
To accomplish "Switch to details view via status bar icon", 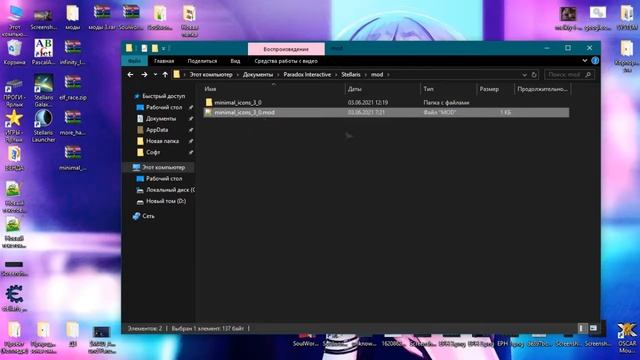I will point(582,328).
